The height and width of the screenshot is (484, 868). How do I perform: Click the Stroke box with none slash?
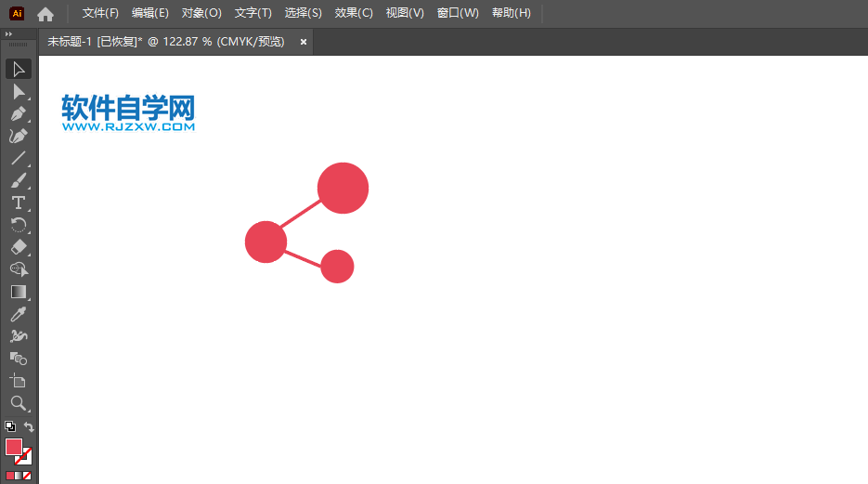tap(25, 457)
